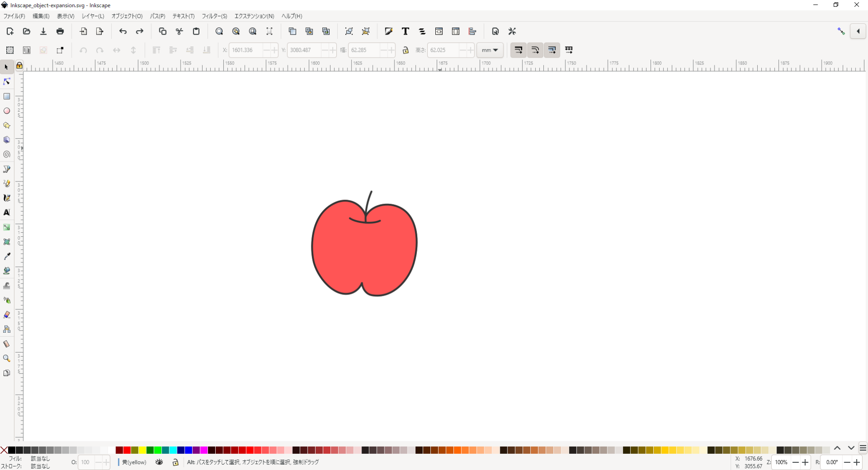Expand the color palette options menu
The image size is (868, 470).
pyautogui.click(x=863, y=448)
